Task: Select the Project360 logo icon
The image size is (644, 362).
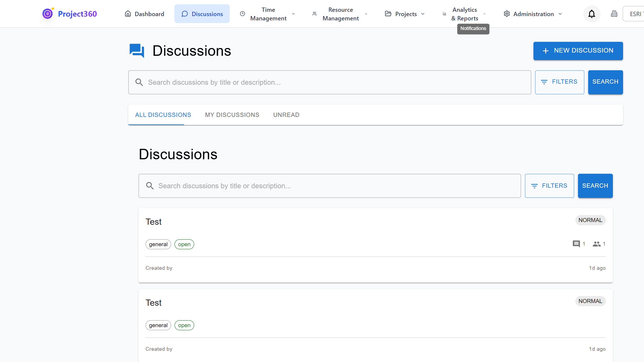Action: coord(47,14)
